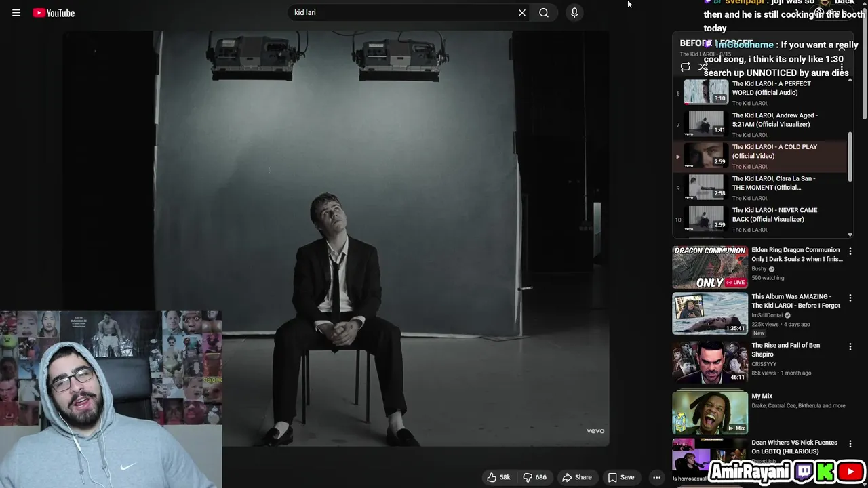Image resolution: width=868 pixels, height=488 pixels.
Task: Open the more actions ellipsis below video
Action: pos(656,477)
